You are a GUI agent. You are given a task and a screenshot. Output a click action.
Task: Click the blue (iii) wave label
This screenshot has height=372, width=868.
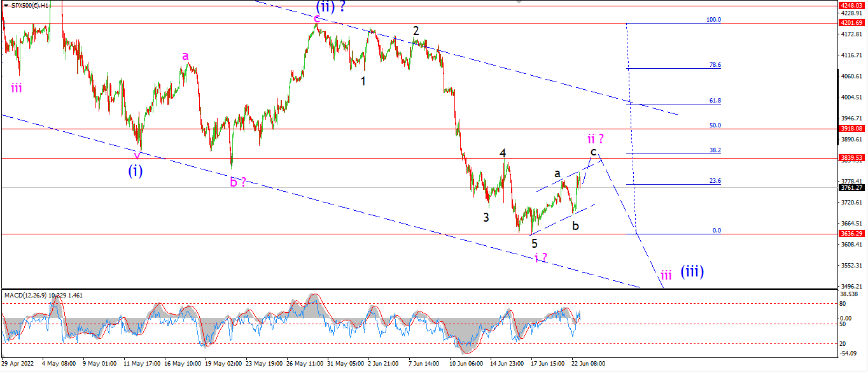pos(692,271)
